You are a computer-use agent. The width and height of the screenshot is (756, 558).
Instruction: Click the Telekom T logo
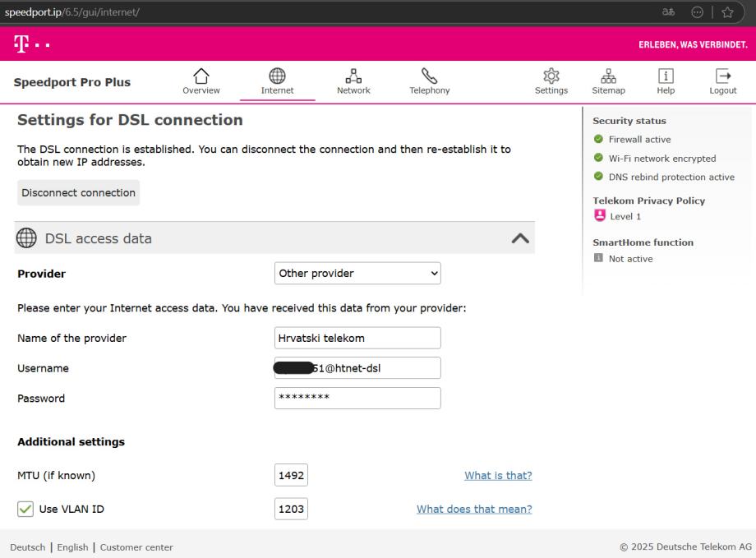click(x=21, y=44)
